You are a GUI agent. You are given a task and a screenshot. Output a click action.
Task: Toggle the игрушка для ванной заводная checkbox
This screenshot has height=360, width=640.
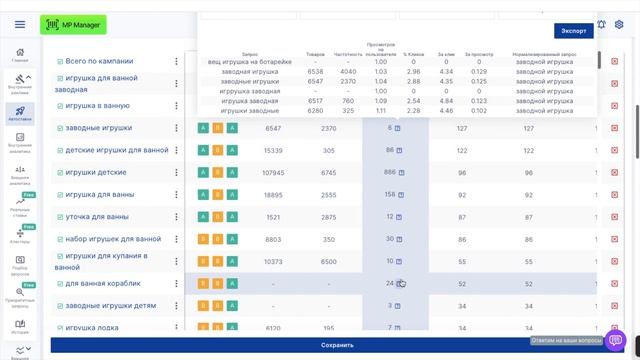tap(60, 78)
